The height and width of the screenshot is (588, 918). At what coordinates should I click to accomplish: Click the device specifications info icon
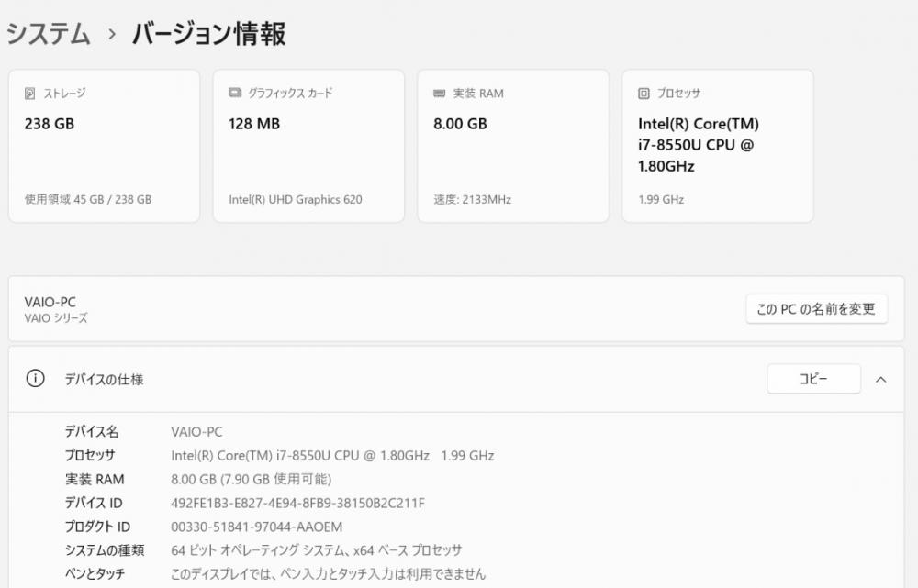[x=35, y=379]
